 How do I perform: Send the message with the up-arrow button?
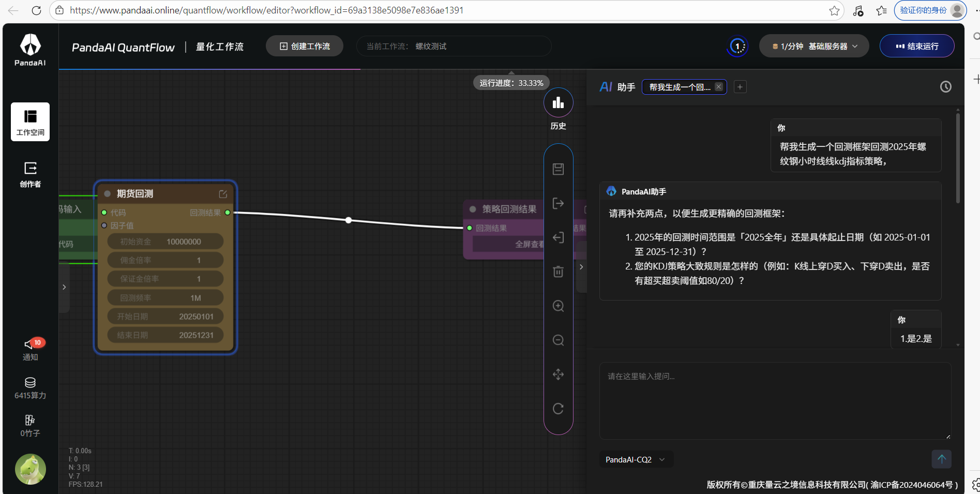coord(941,459)
